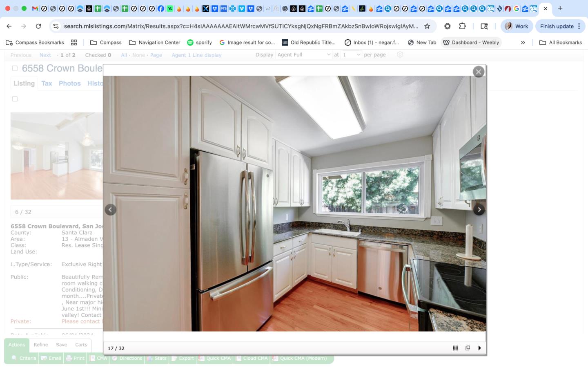This screenshot has width=588, height=368.
Task: Export the listing data
Action: pos(182,358)
